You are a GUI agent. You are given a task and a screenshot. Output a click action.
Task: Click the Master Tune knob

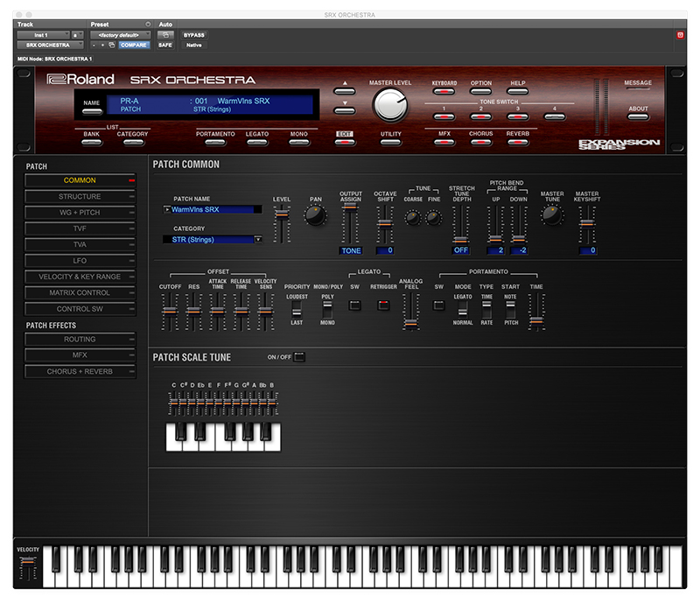coord(552,216)
